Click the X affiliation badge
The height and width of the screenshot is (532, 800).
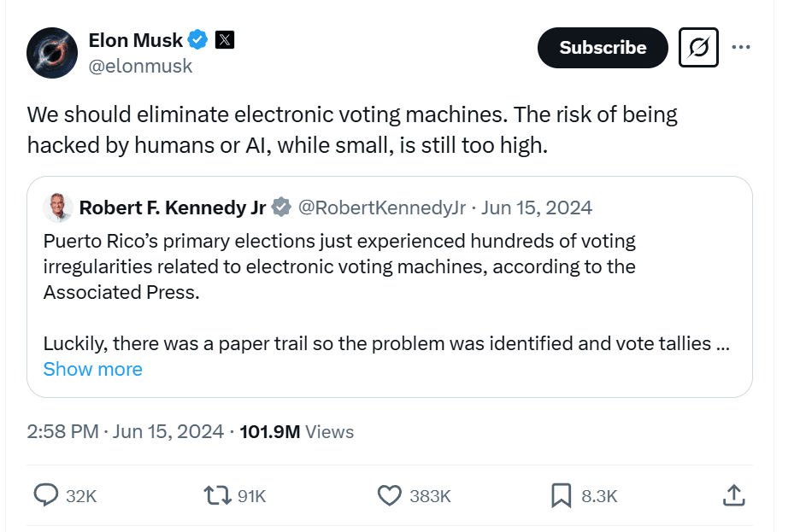click(x=224, y=39)
